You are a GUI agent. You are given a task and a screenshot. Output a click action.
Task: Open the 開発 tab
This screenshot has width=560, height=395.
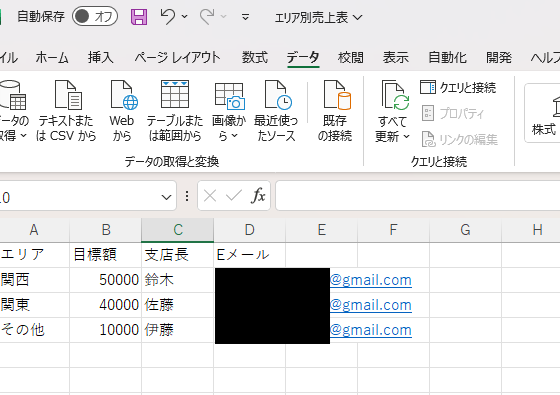click(x=499, y=57)
